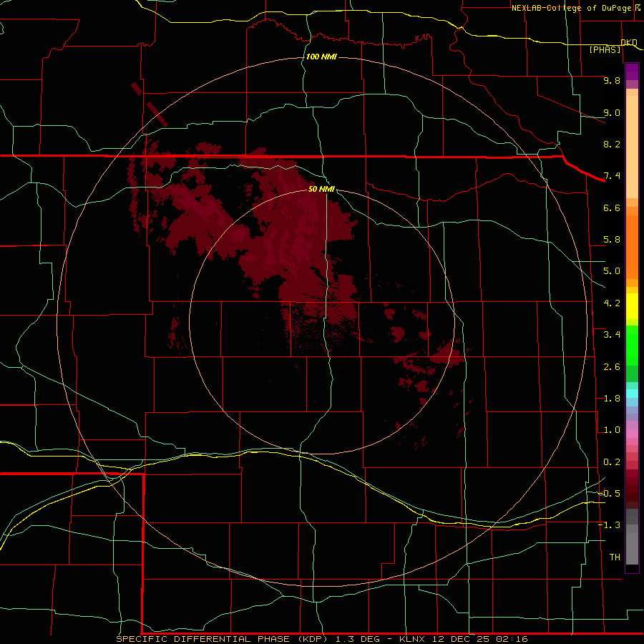Click the [PHAS] legend header
The image size is (644, 644).
[605, 49]
